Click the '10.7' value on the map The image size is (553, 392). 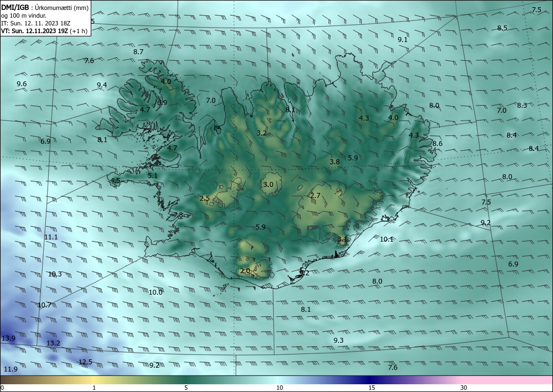(x=44, y=305)
